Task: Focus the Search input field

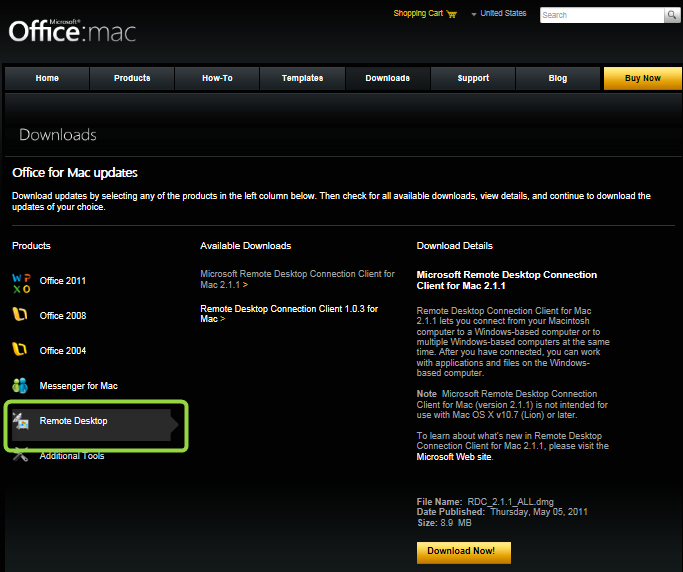Action: point(602,15)
